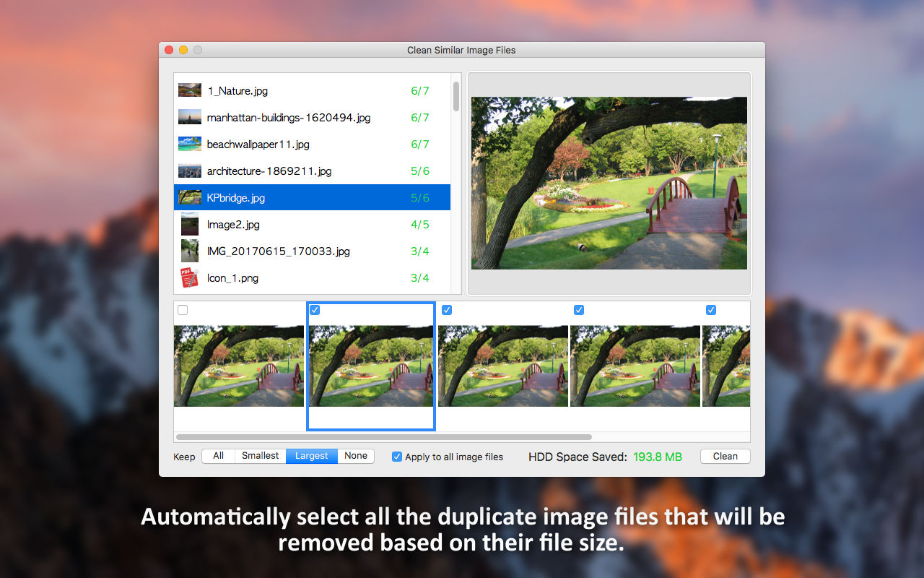Image resolution: width=924 pixels, height=578 pixels.
Task: Select the fourth duplicate thumbnail
Action: [635, 366]
